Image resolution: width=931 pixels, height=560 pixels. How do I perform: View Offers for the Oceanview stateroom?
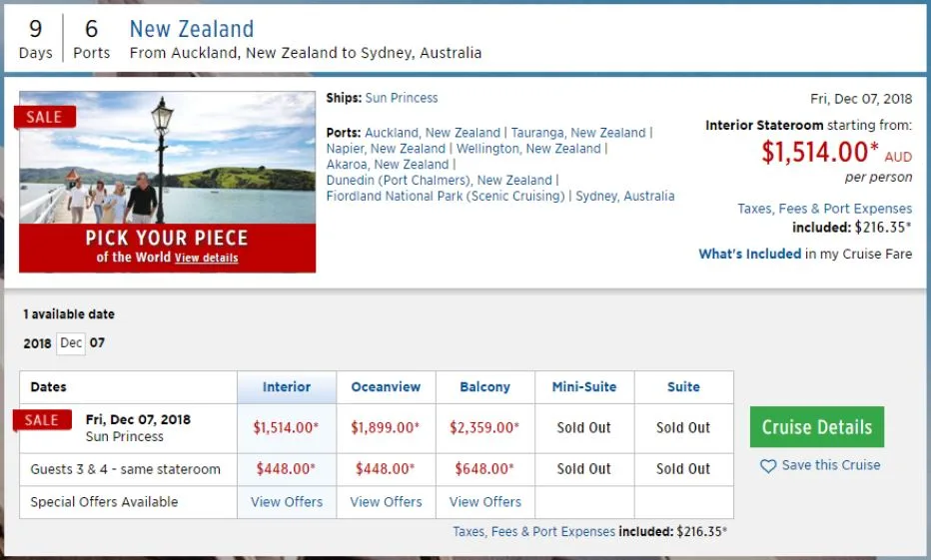[386, 502]
